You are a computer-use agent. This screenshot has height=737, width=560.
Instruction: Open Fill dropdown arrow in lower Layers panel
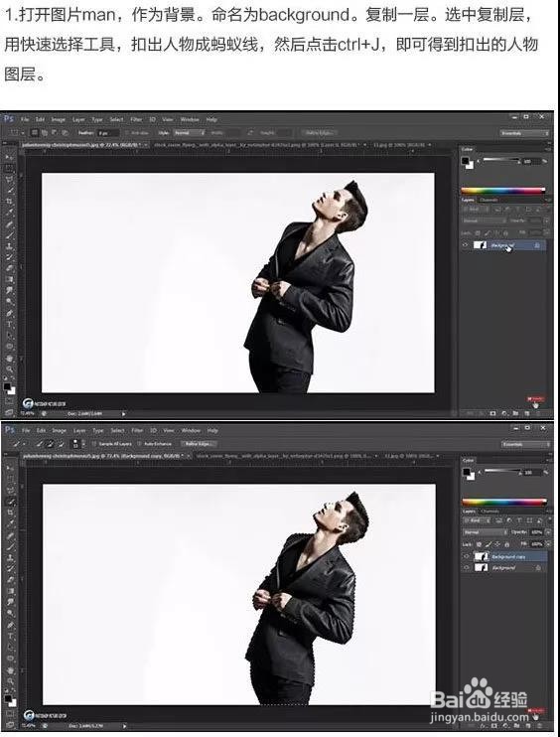(x=548, y=544)
